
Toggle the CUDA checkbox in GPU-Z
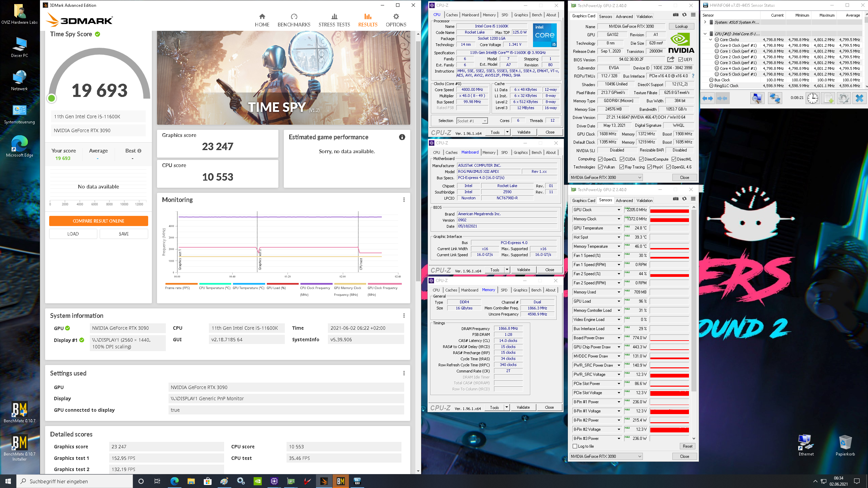pos(622,159)
